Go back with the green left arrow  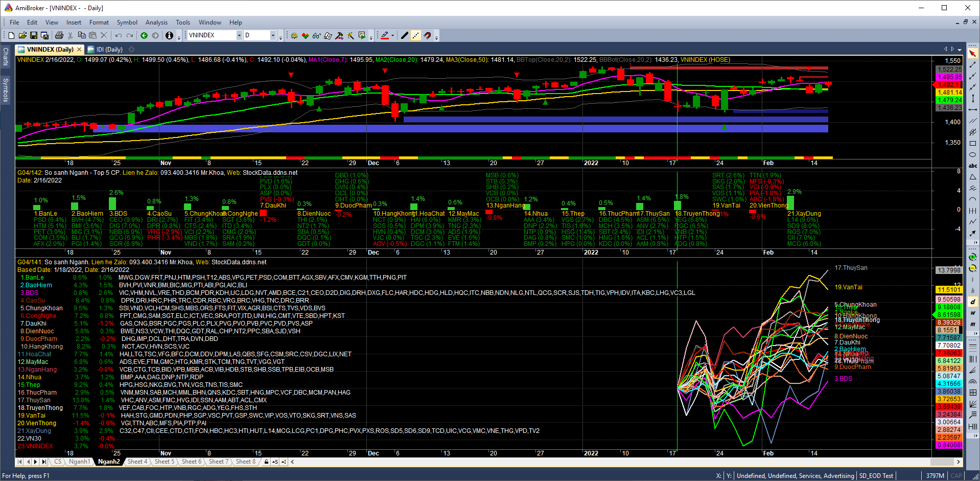pyautogui.click(x=144, y=35)
